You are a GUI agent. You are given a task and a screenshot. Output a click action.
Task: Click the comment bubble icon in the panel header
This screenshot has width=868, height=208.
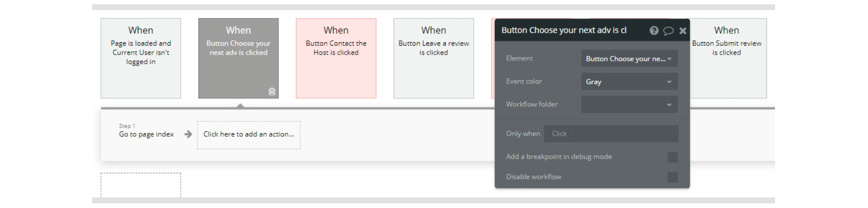click(x=668, y=31)
